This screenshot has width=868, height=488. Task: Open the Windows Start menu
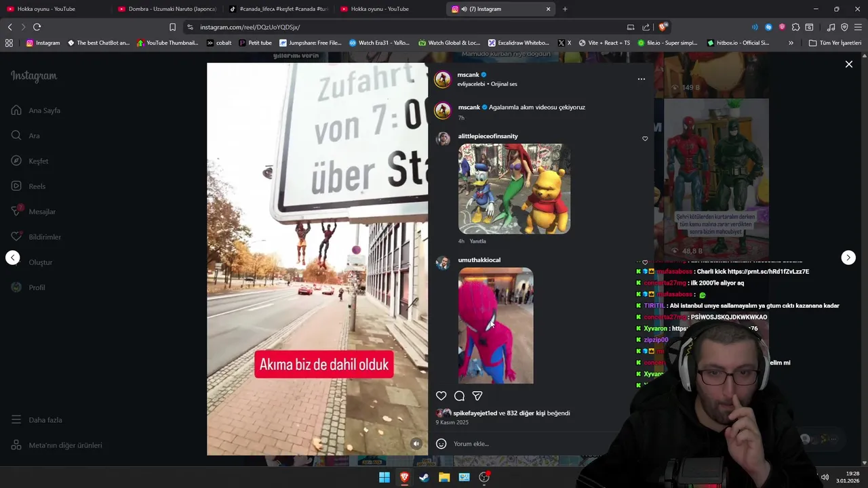(x=384, y=477)
